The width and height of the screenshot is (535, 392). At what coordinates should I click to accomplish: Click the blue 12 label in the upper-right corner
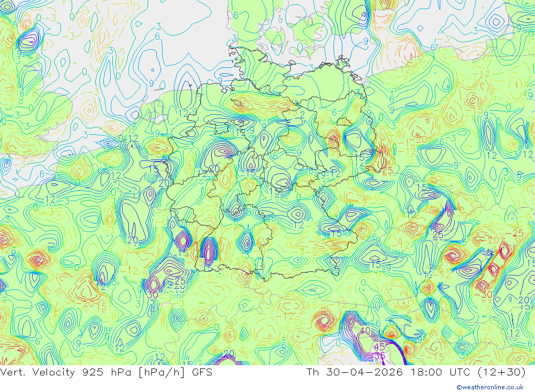point(528,155)
